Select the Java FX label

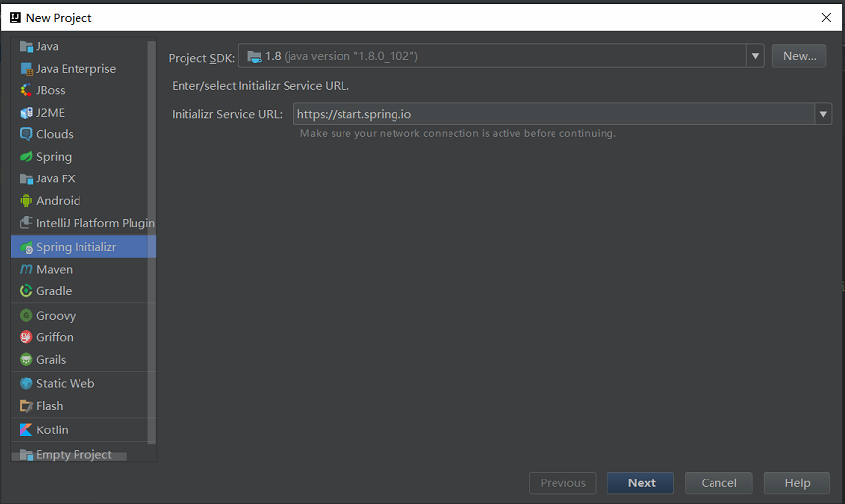tap(56, 178)
